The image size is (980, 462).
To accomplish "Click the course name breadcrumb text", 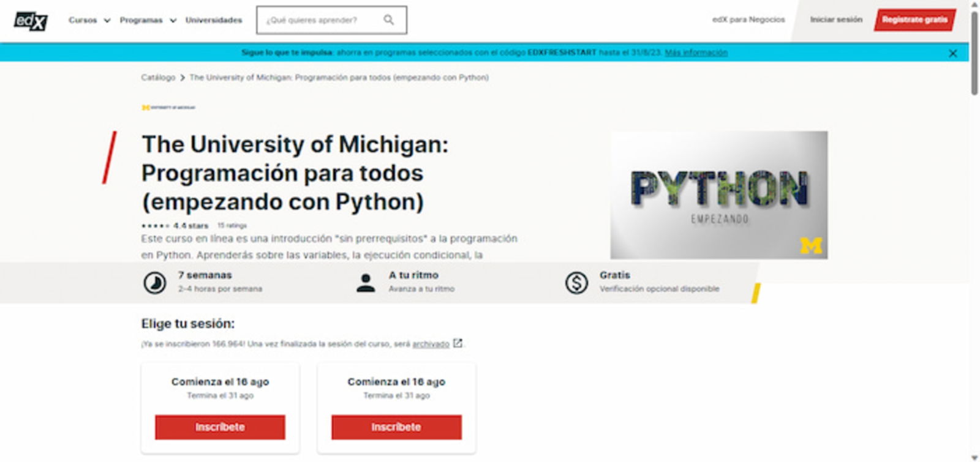I will (339, 78).
